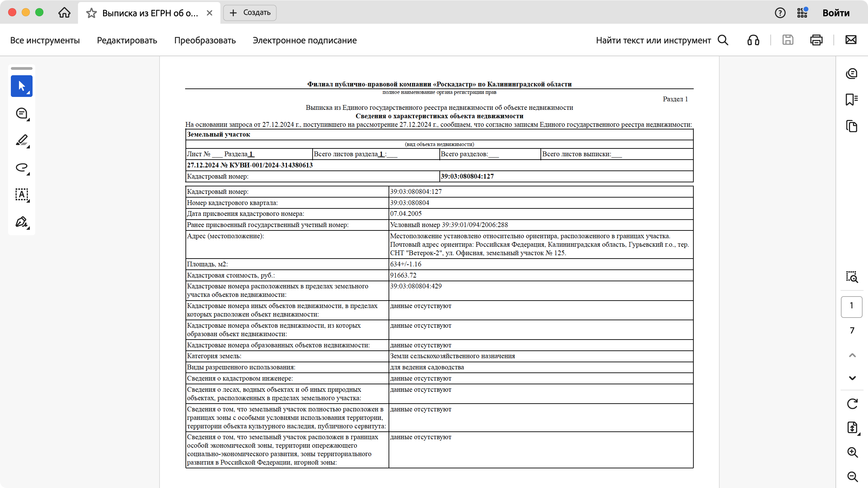The width and height of the screenshot is (868, 488).
Task: Click the number 39:03:080804:429
Action: coord(416,286)
